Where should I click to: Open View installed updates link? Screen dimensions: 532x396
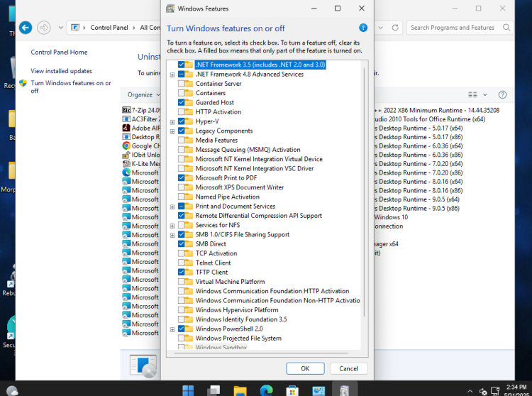point(62,71)
